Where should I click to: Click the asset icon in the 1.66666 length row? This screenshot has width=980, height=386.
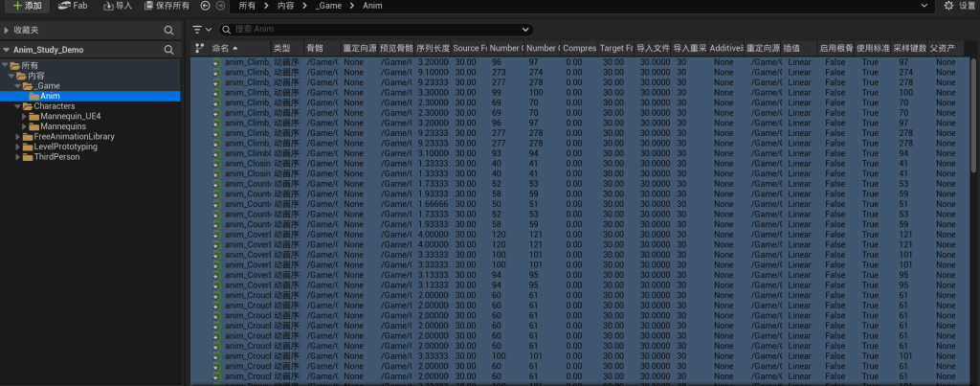pos(216,204)
